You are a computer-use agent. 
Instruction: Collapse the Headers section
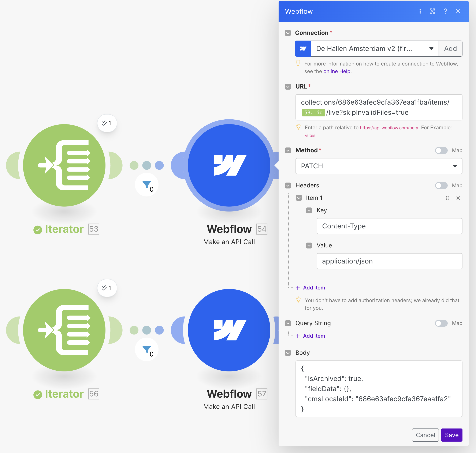pos(288,186)
